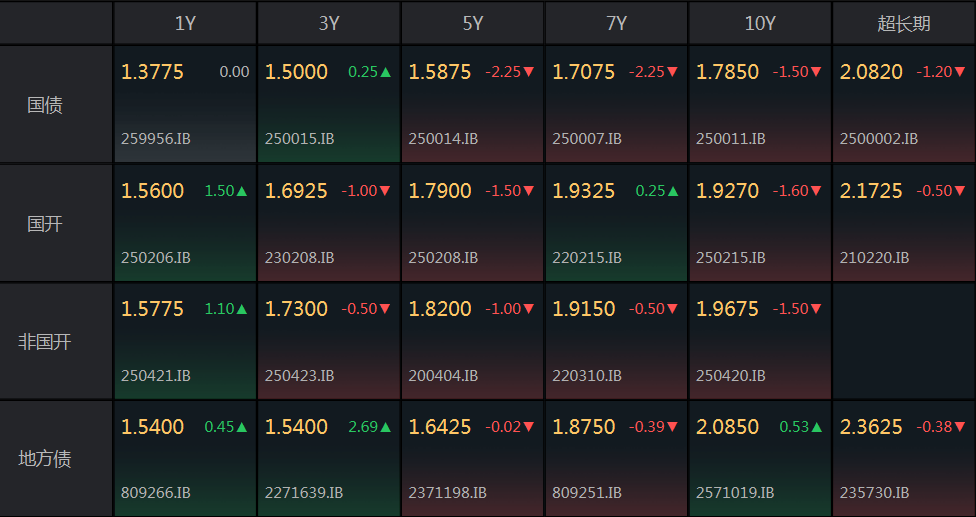Click yield 1.7850 for 250011.IB
This screenshot has height=517, width=976.
pyautogui.click(x=727, y=72)
